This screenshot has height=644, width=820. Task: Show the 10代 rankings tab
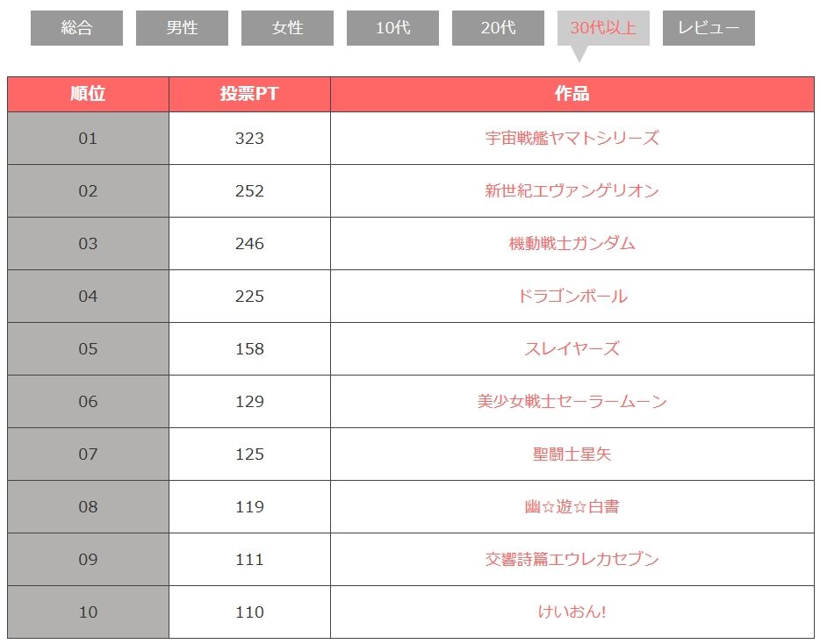click(392, 28)
